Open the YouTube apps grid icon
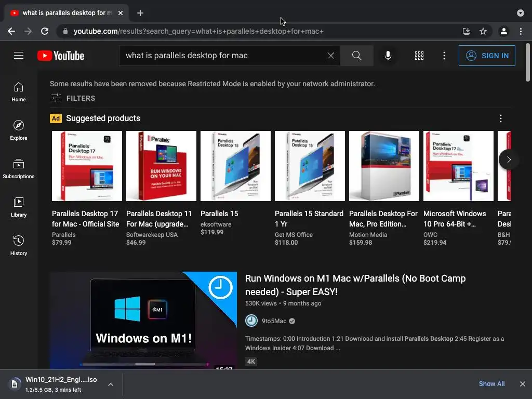Viewport: 532px width, 399px height. 419,56
